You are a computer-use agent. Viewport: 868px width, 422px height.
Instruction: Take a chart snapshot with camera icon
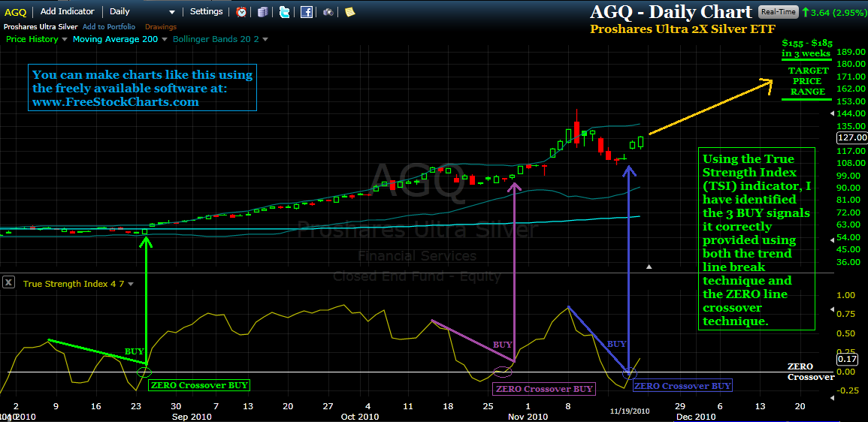click(328, 11)
